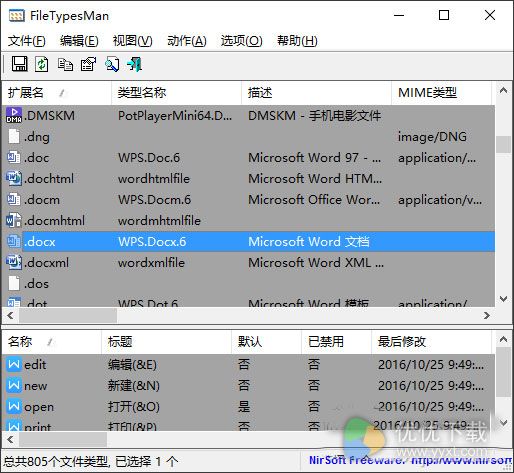The height and width of the screenshot is (473, 514).
Task: Click upper list horizontal scrollbar right arrow
Action: 487,315
